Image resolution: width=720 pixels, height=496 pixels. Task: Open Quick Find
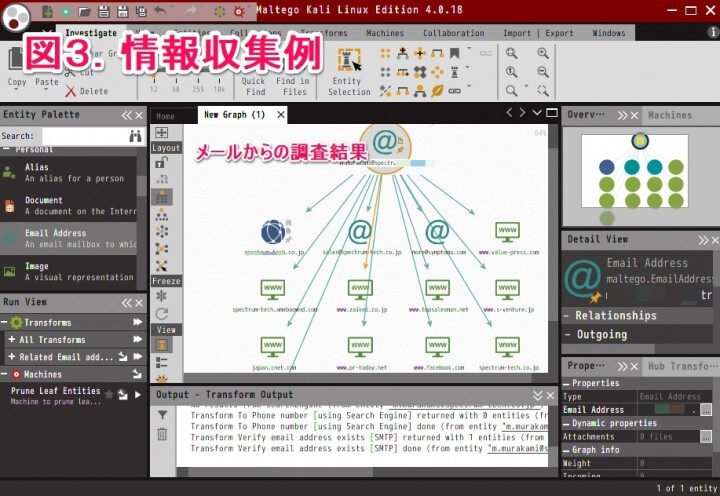tap(254, 68)
